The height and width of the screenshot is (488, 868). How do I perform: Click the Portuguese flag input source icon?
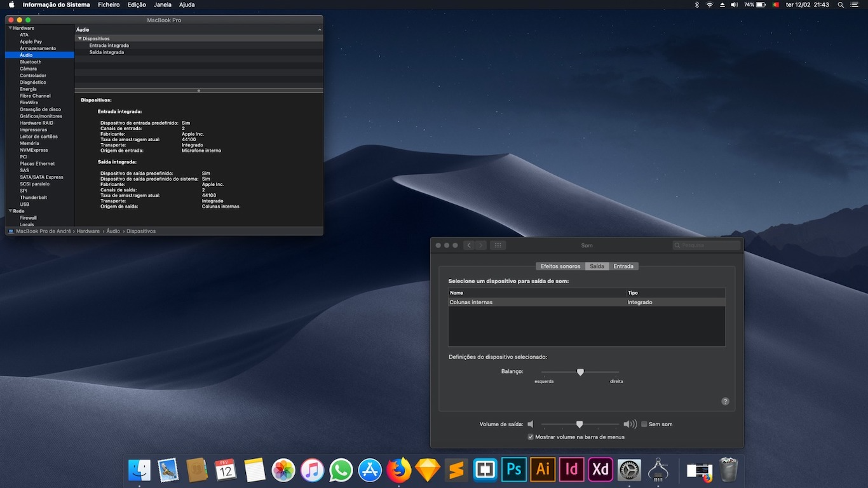[x=776, y=4]
